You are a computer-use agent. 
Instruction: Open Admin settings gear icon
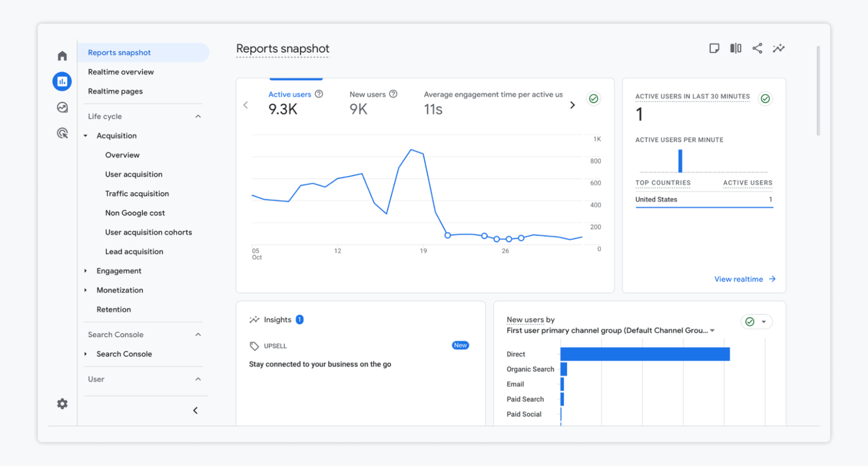click(62, 404)
